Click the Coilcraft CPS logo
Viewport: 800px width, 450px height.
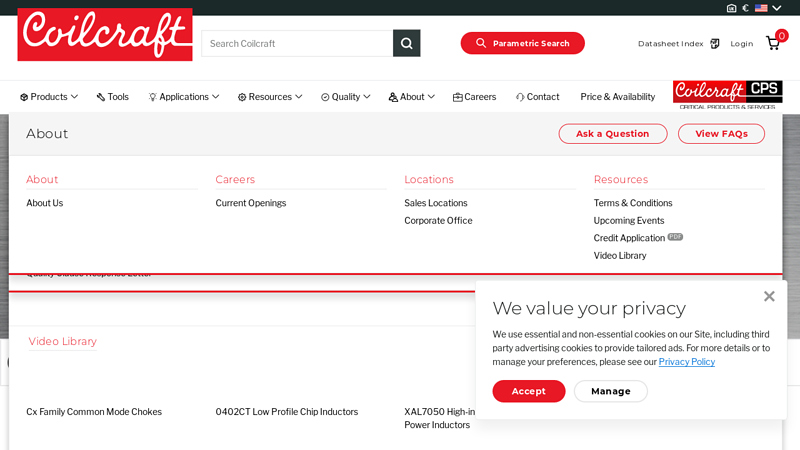coord(727,95)
